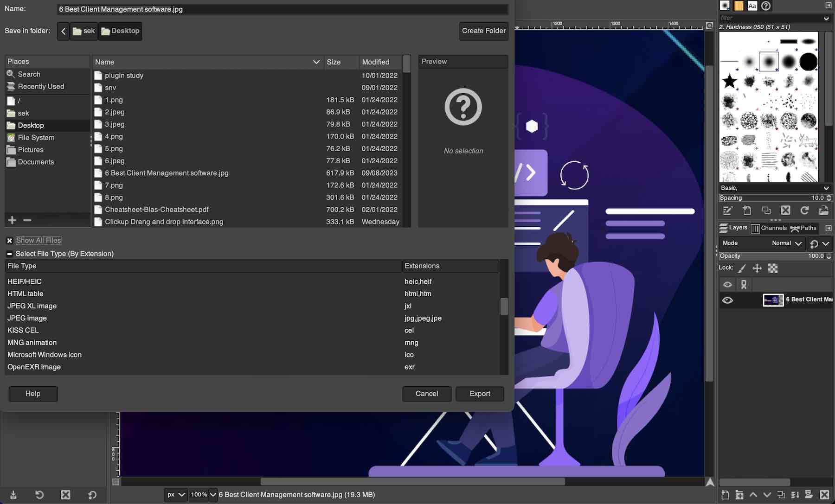Lower the layer with the down arrow icon

tap(766, 495)
